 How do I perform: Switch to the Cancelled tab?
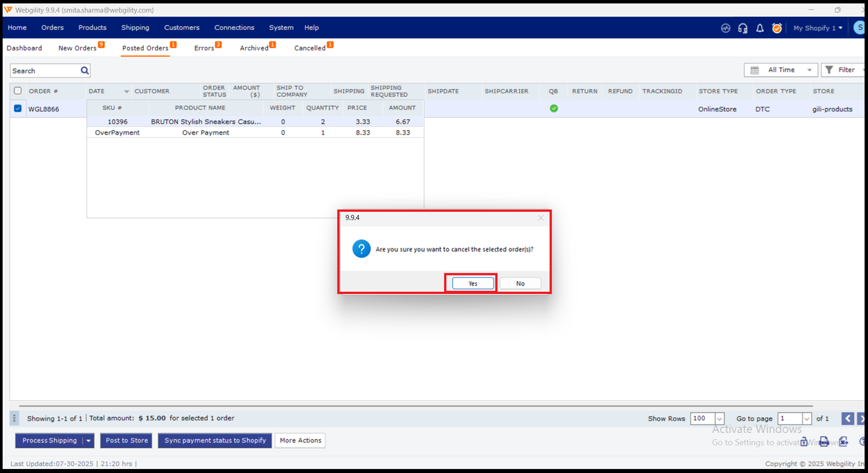coord(310,48)
